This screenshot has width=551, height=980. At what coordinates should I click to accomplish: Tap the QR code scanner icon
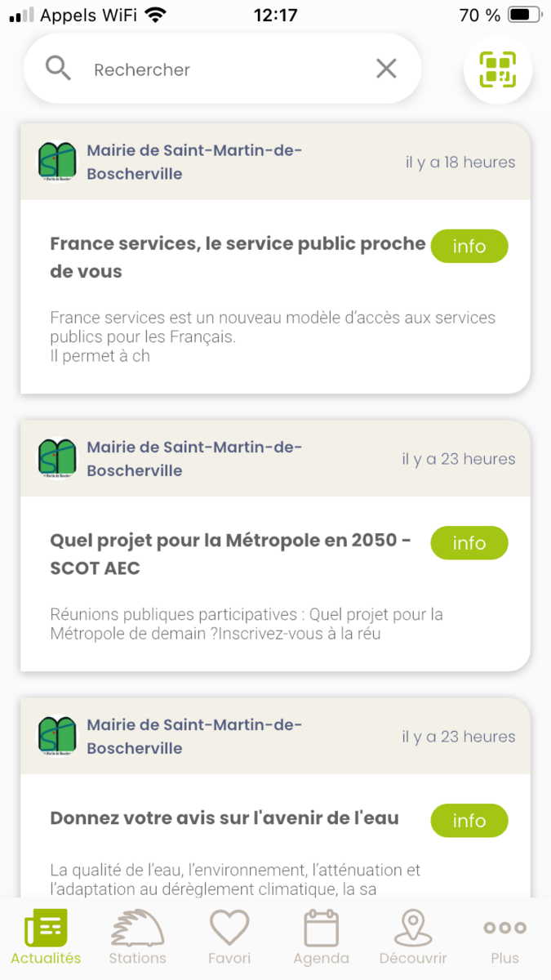[x=497, y=70]
